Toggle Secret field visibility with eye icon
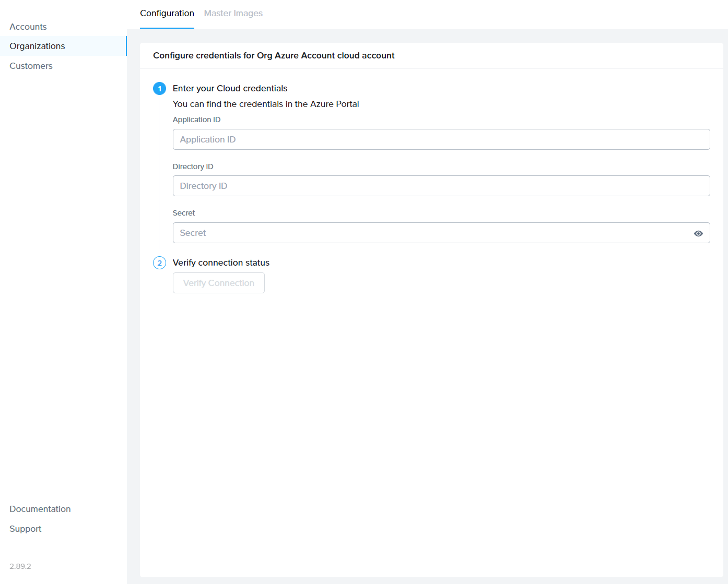The image size is (728, 584). [x=699, y=233]
